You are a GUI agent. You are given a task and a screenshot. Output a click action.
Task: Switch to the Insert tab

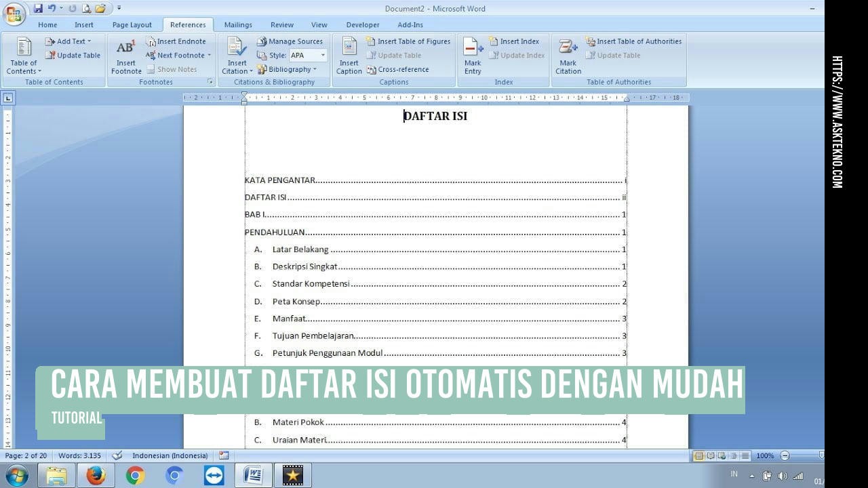tap(84, 25)
